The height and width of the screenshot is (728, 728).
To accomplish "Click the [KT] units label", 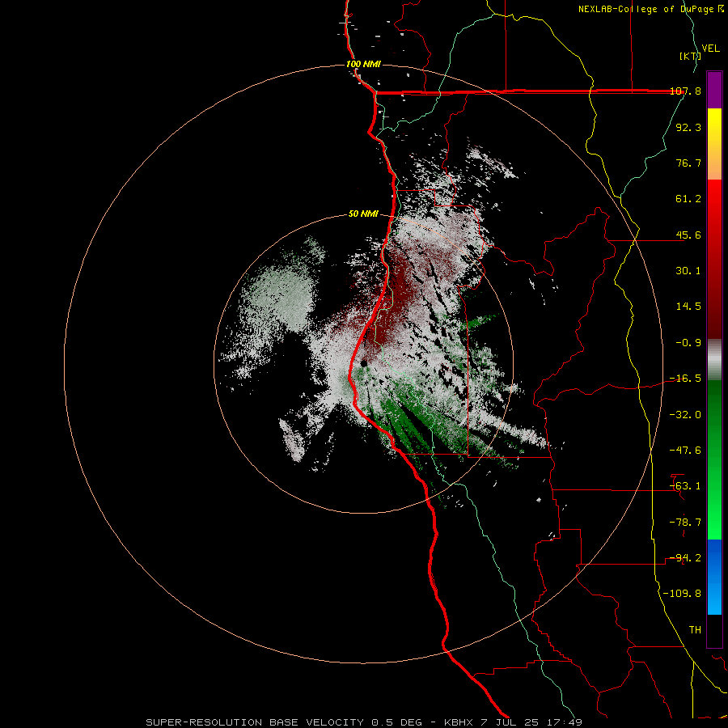I will point(690,56).
